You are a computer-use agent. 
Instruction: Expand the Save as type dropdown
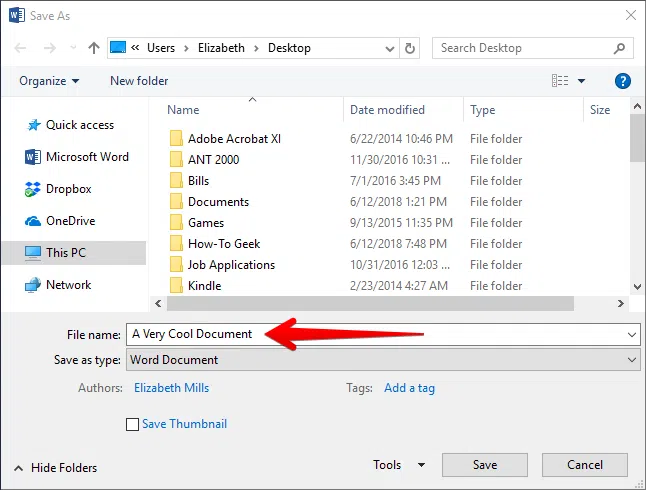point(631,360)
